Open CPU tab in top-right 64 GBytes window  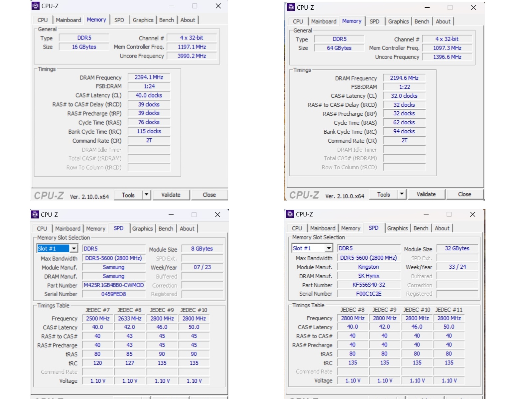click(x=298, y=21)
